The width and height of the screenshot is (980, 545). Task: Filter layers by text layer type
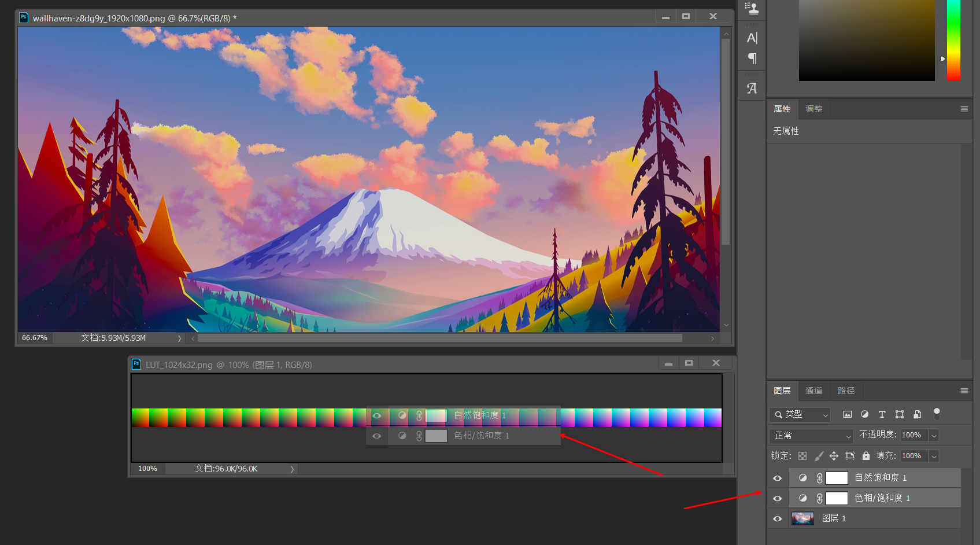pos(882,414)
